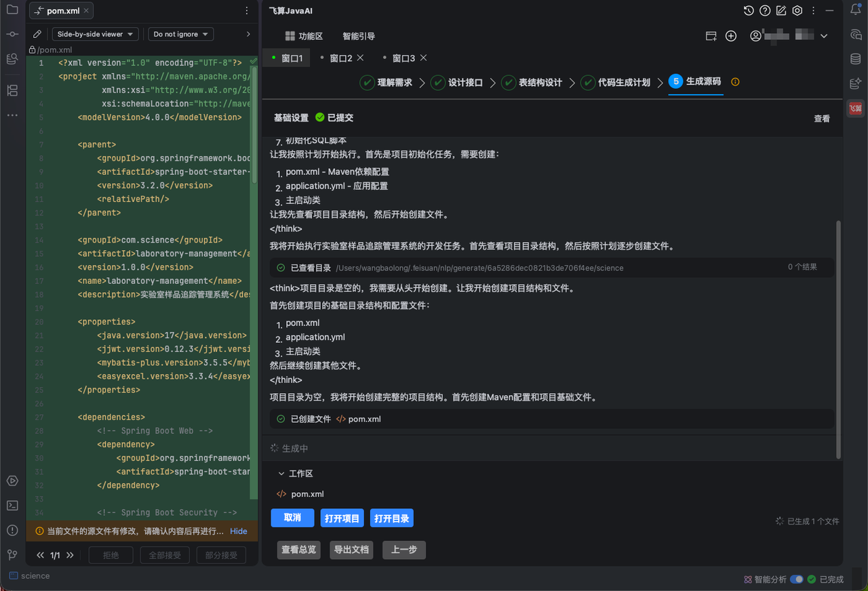Screen dimensions: 868x591
Task: Open the help question mark icon
Action: pyautogui.click(x=765, y=10)
